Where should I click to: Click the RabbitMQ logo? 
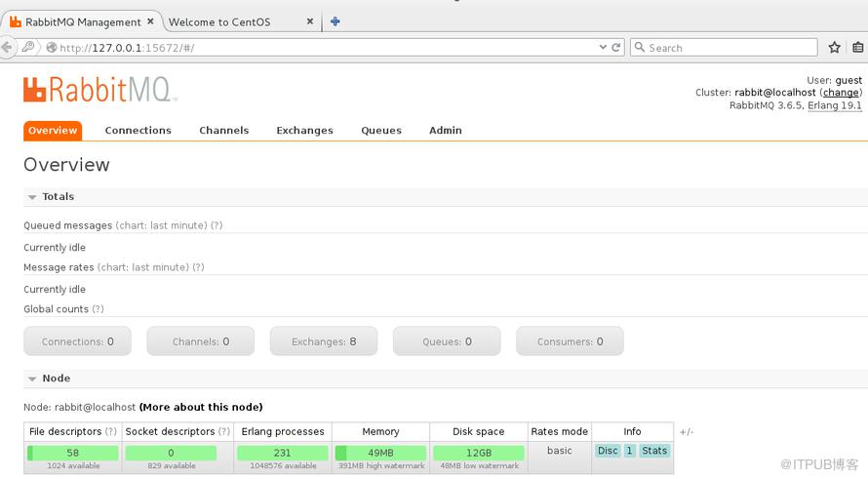[100, 90]
